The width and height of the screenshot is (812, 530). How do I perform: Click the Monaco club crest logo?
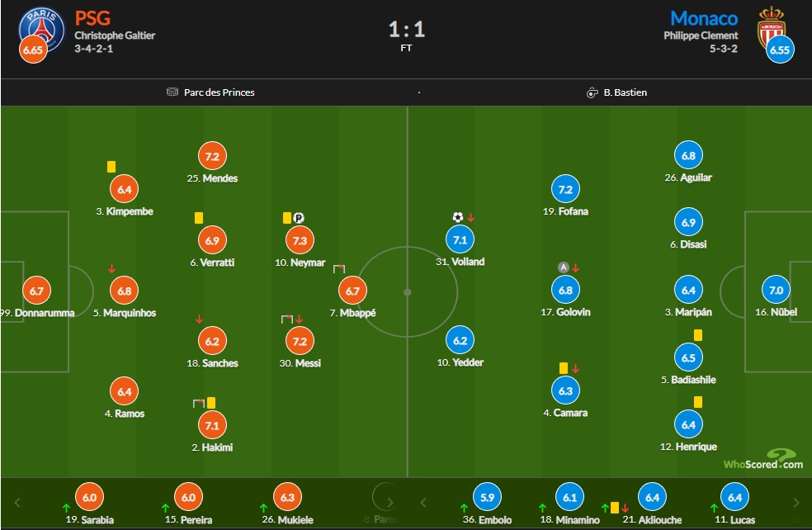pos(771,27)
